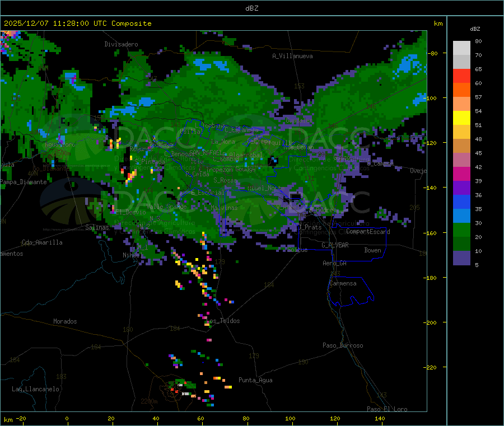Click the 0 mark on the bottom axis

67,418
